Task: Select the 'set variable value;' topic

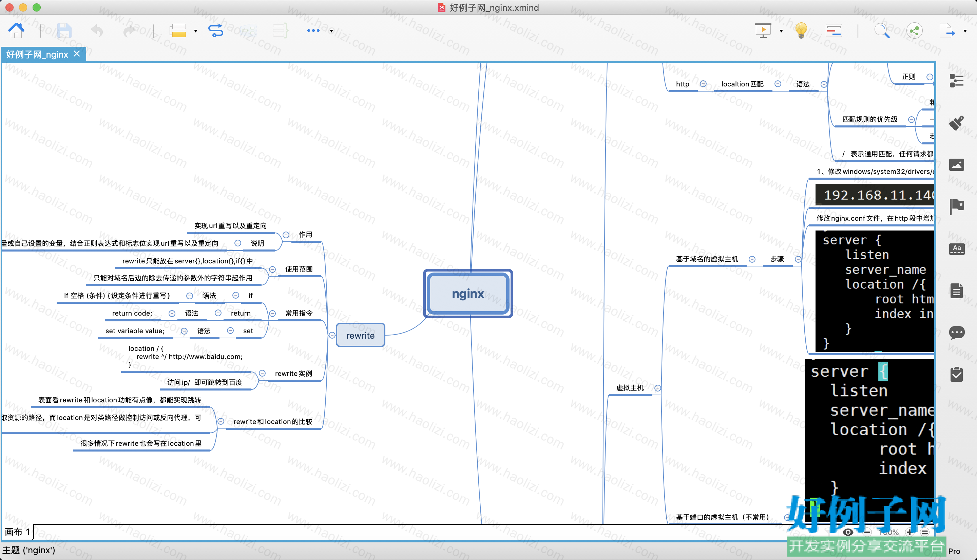Action: [135, 331]
